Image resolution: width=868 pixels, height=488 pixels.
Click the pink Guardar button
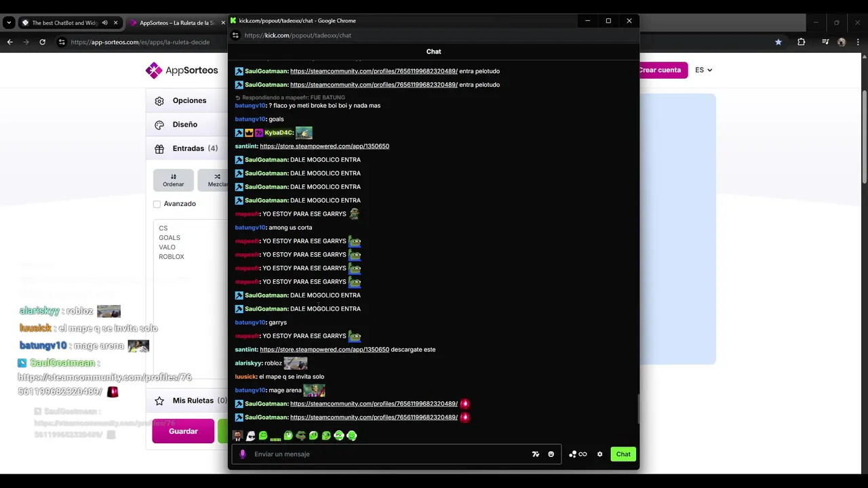pos(183,431)
